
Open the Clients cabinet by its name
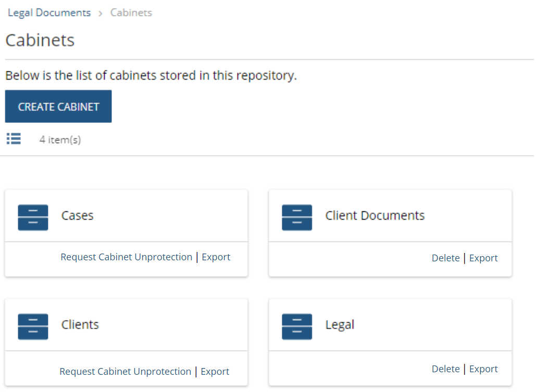pos(80,325)
